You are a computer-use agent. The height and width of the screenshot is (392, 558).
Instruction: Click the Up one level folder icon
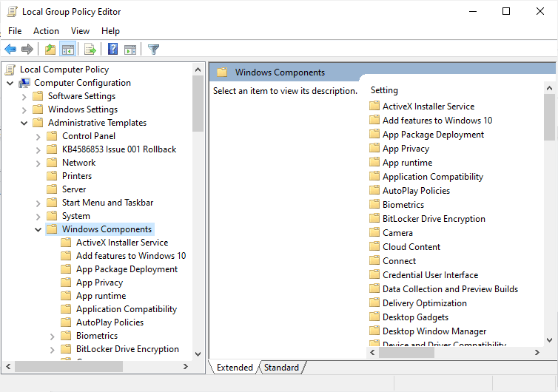coord(50,49)
